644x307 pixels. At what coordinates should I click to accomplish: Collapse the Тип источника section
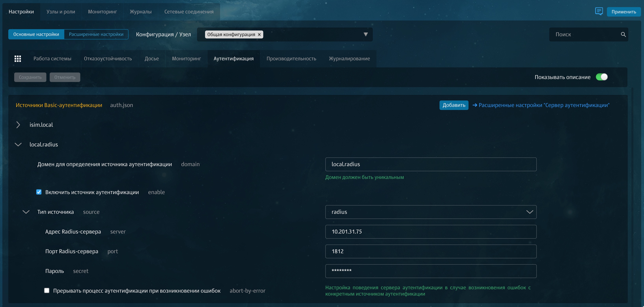click(x=26, y=212)
